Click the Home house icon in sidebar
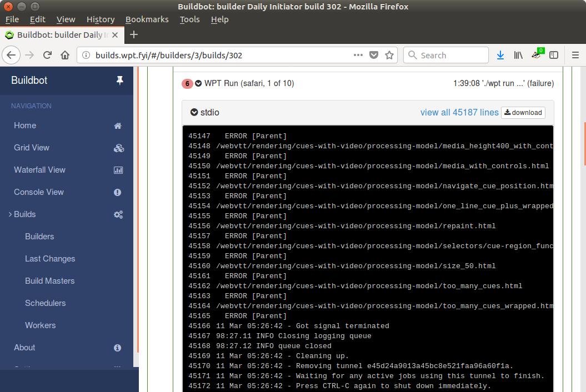 (x=118, y=125)
